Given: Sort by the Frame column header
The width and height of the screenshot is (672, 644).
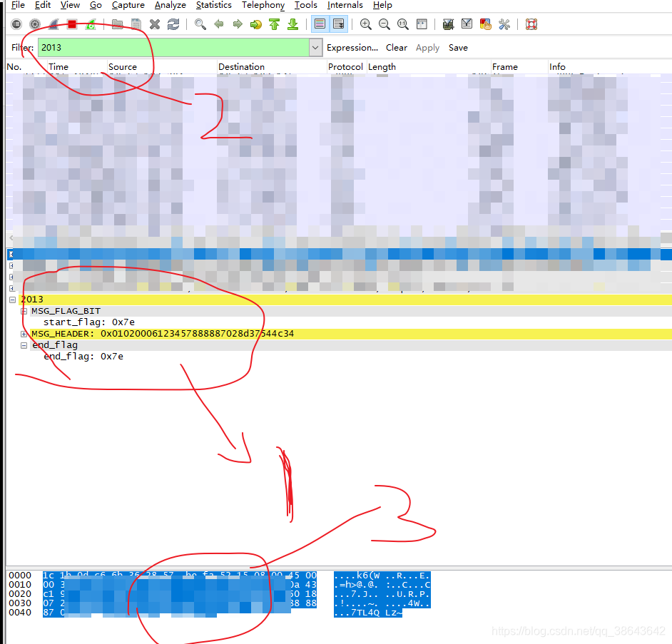Looking at the screenshot, I should [519, 67].
